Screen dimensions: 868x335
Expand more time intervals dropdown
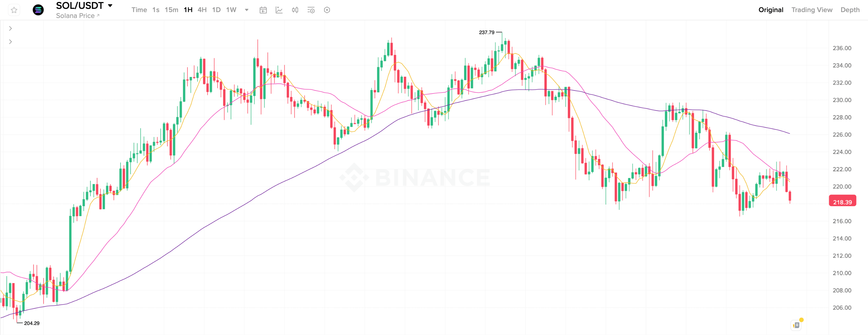click(247, 10)
